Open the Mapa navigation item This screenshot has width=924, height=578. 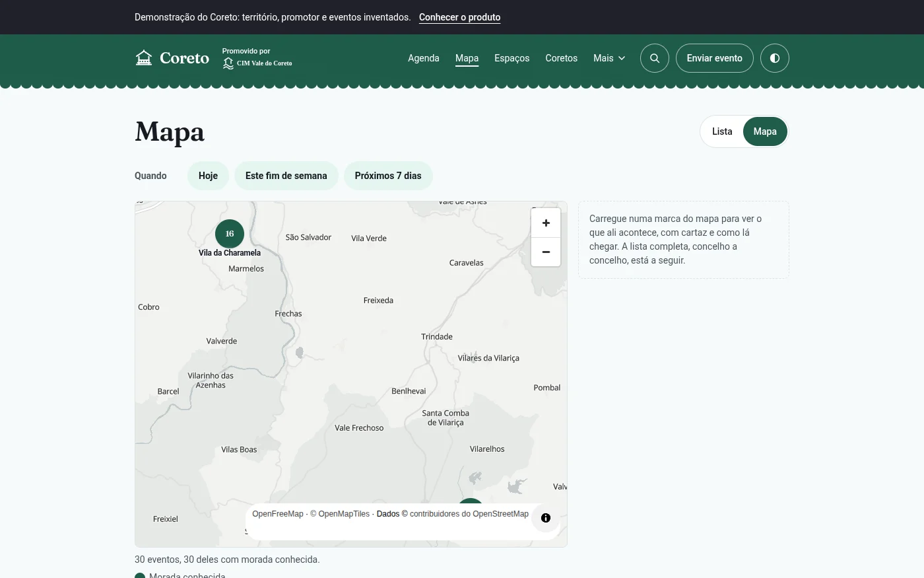click(x=467, y=58)
